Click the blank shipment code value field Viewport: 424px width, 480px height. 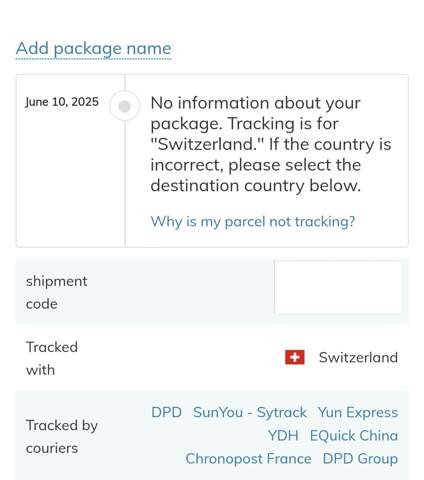tap(338, 287)
